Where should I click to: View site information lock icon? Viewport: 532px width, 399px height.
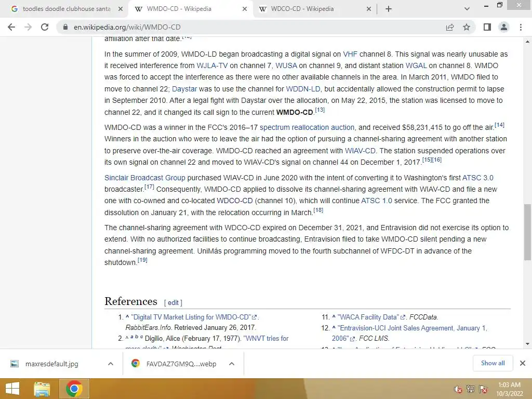click(65, 27)
